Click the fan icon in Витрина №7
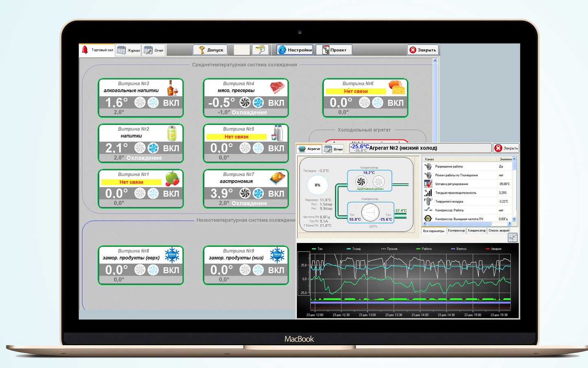Screen dimensions: 588x368 tap(245, 193)
